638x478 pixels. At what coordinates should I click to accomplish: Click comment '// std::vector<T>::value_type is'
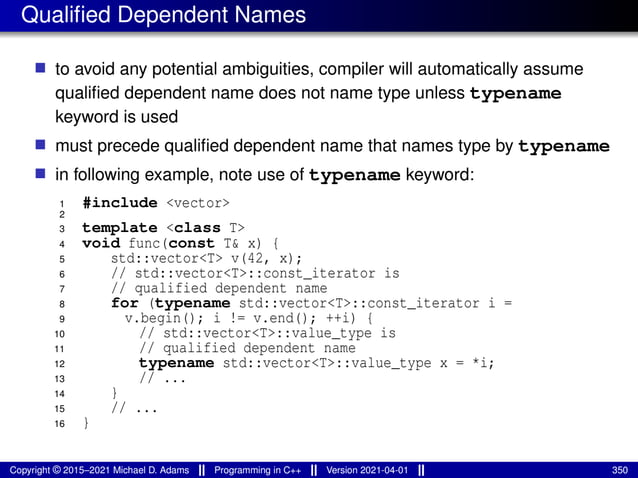(x=267, y=333)
